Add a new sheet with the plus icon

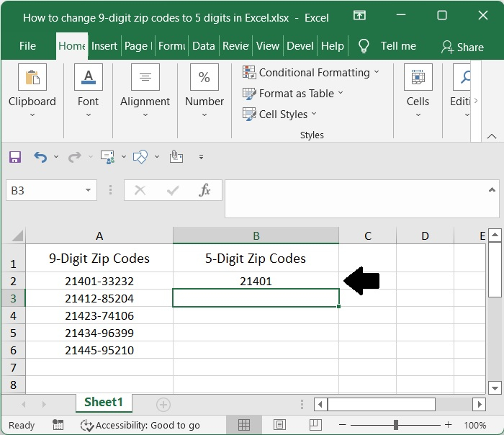coord(163,404)
